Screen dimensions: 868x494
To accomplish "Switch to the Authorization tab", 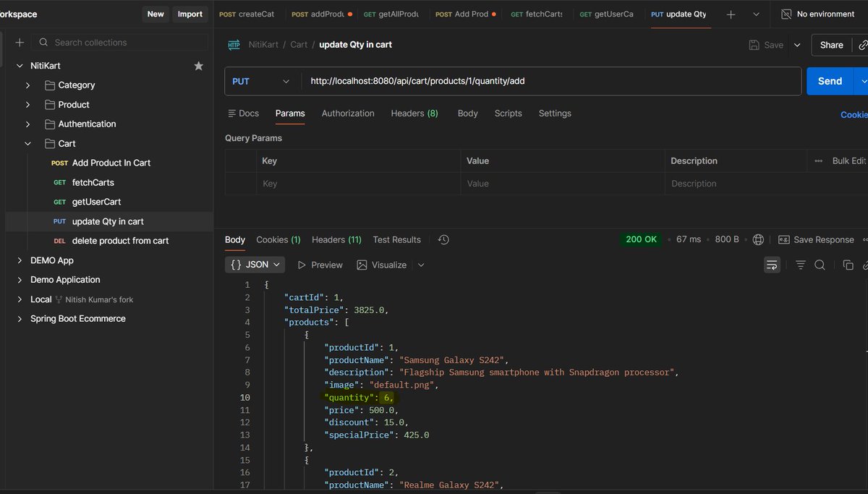I will 348,114.
